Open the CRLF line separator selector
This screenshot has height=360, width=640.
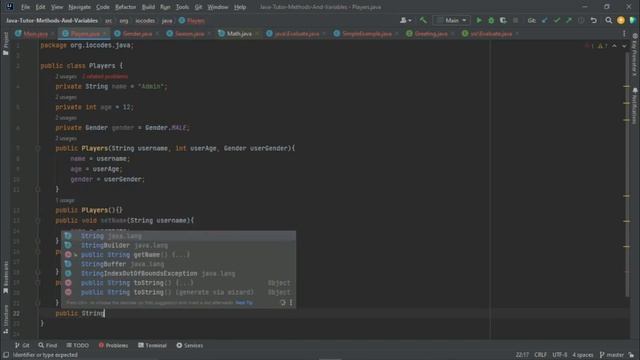click(540, 355)
